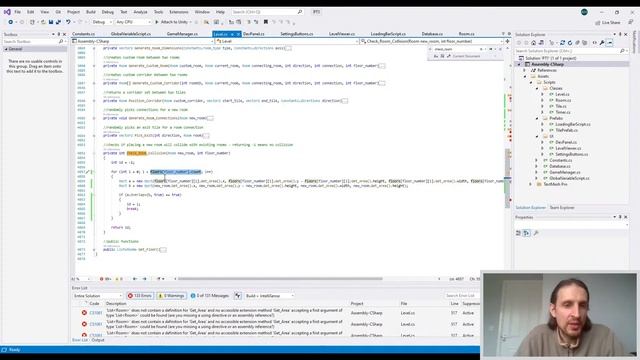
Task: Click the Navigate Backward toolbar icon
Action: (11, 22)
